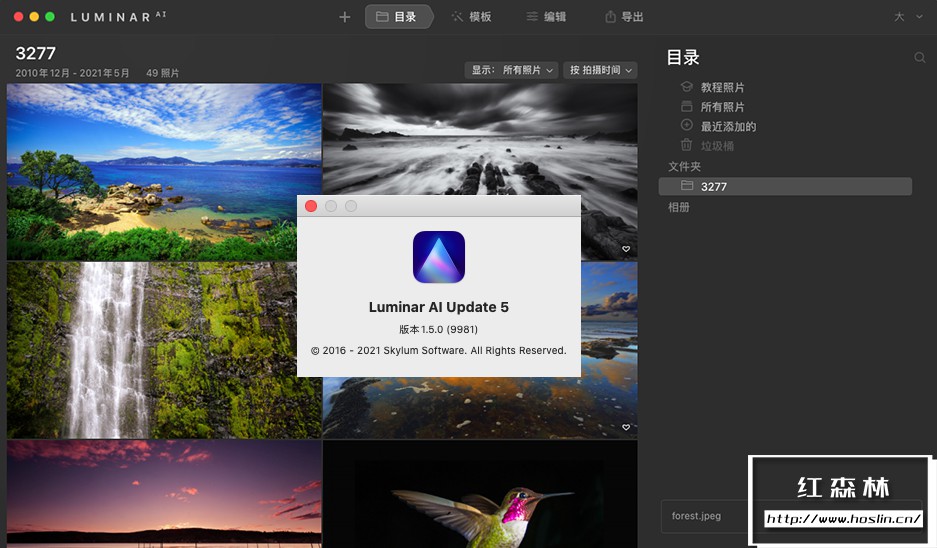The image size is (937, 548).
Task: Click the Luminar AI logo in dialog
Action: click(x=439, y=257)
